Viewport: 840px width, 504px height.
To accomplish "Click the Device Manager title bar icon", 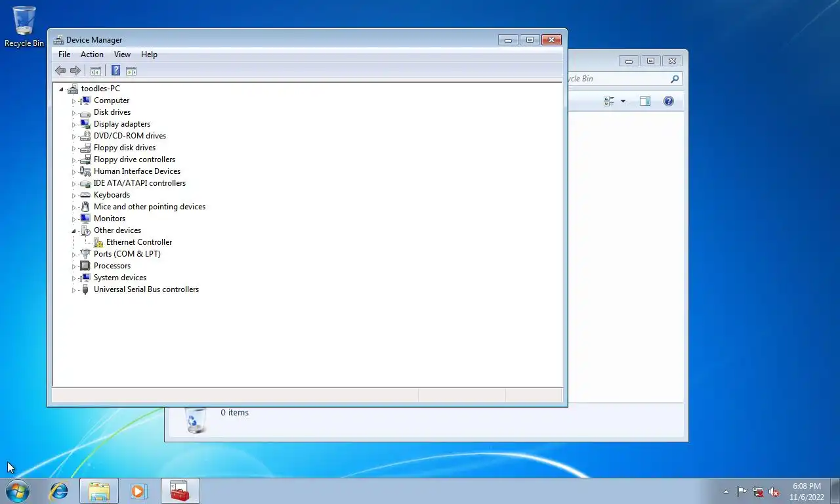I will tap(58, 40).
